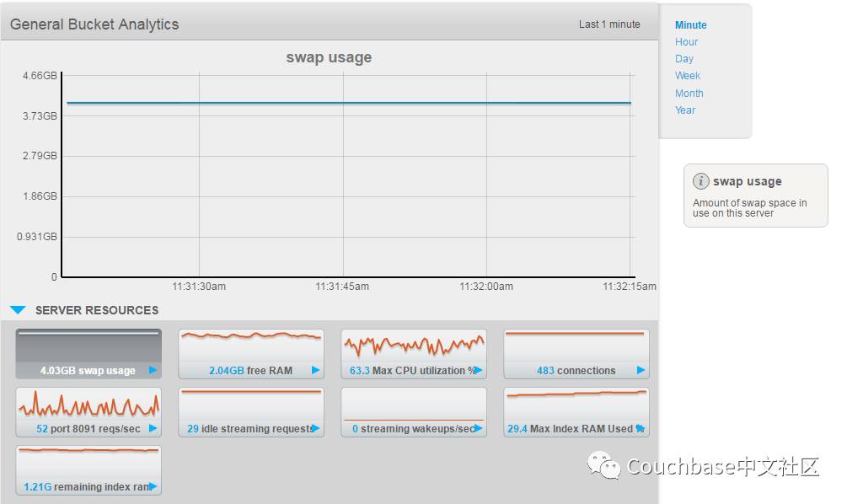Click the 3.73GB y-axis label
847x504 pixels.
click(x=40, y=115)
